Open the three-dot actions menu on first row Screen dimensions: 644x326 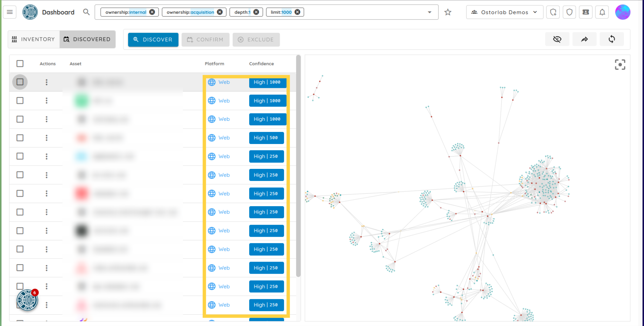[47, 82]
